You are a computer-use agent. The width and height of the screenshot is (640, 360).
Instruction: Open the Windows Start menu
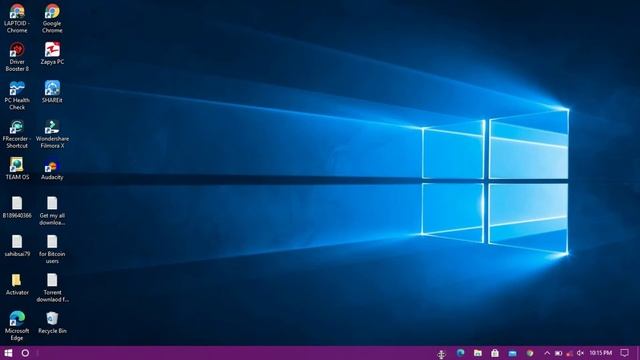tap(8, 353)
